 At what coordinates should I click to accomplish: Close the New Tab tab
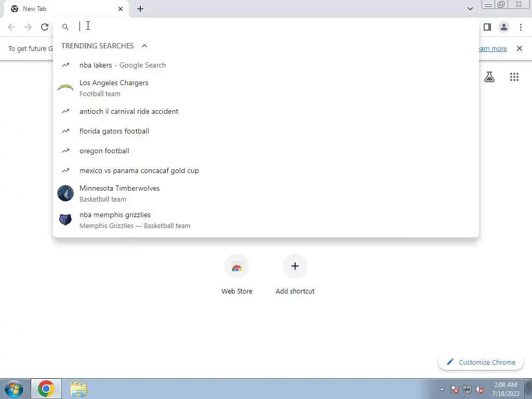click(121, 9)
